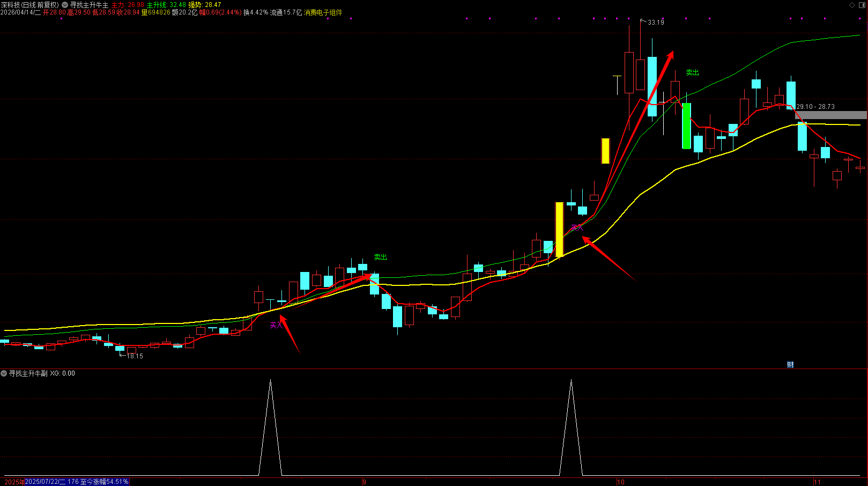
Task: Select the solid green candlestick
Action: [x=686, y=126]
